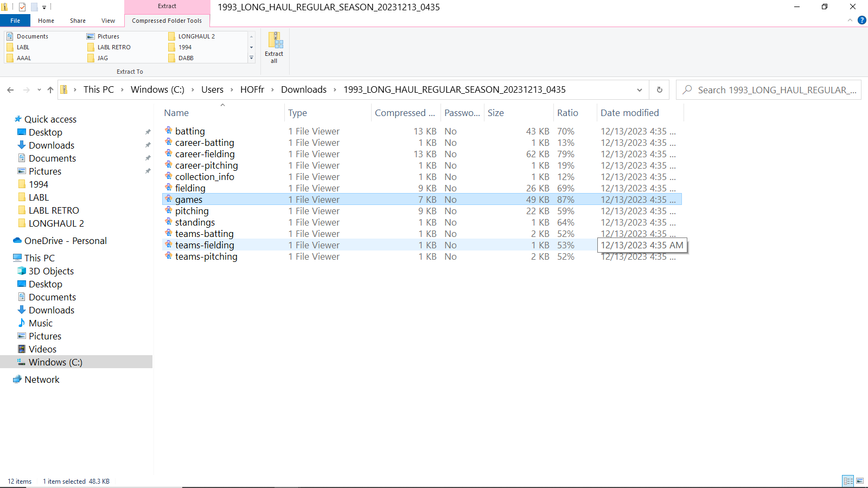Image resolution: width=868 pixels, height=488 pixels.
Task: Select the career-pitching file
Action: point(207,165)
